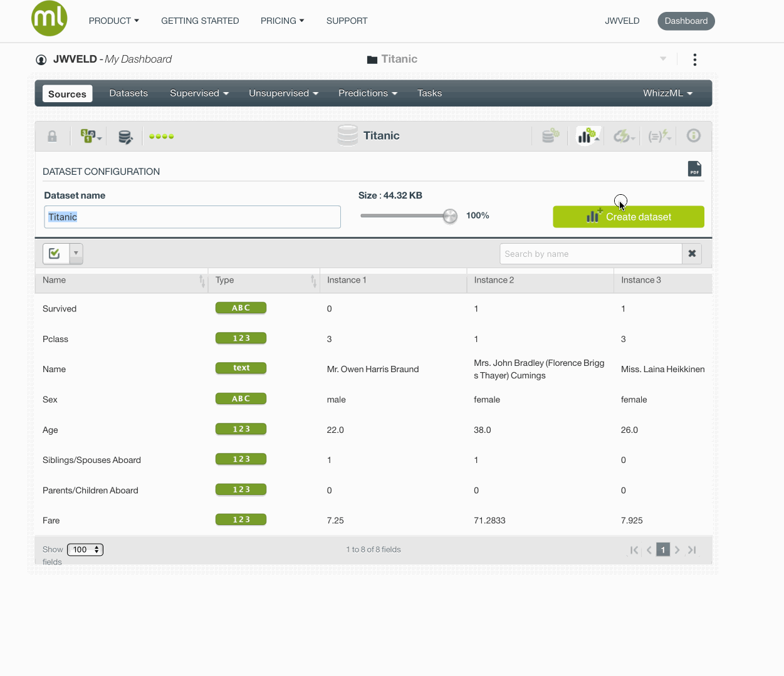Click Miss. Laina Heikkinen cell
Image resolution: width=784 pixels, height=676 pixels.
pos(663,369)
